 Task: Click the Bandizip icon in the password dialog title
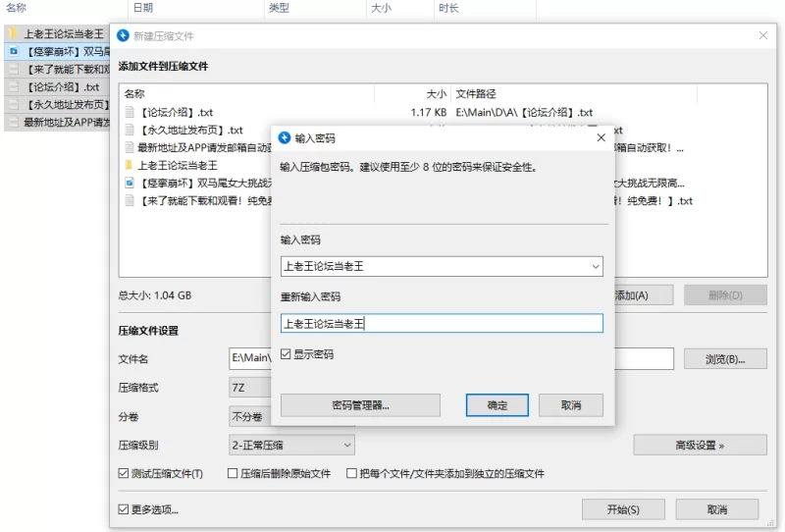point(285,137)
